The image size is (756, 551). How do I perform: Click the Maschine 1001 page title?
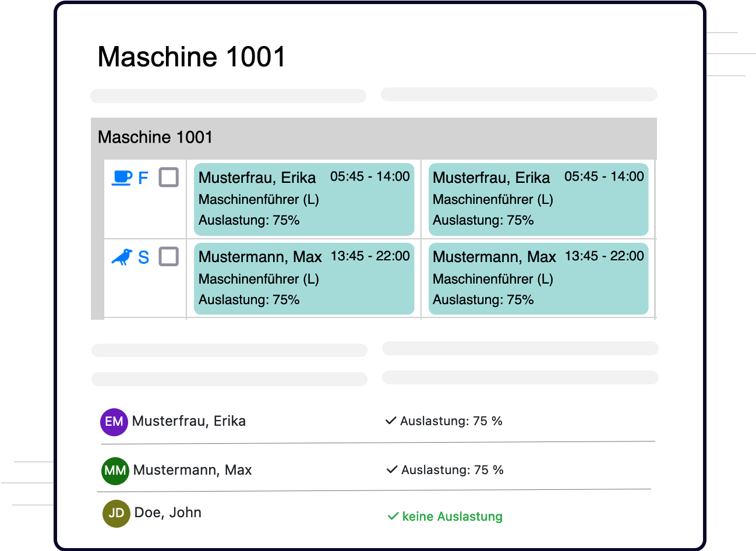(x=192, y=57)
